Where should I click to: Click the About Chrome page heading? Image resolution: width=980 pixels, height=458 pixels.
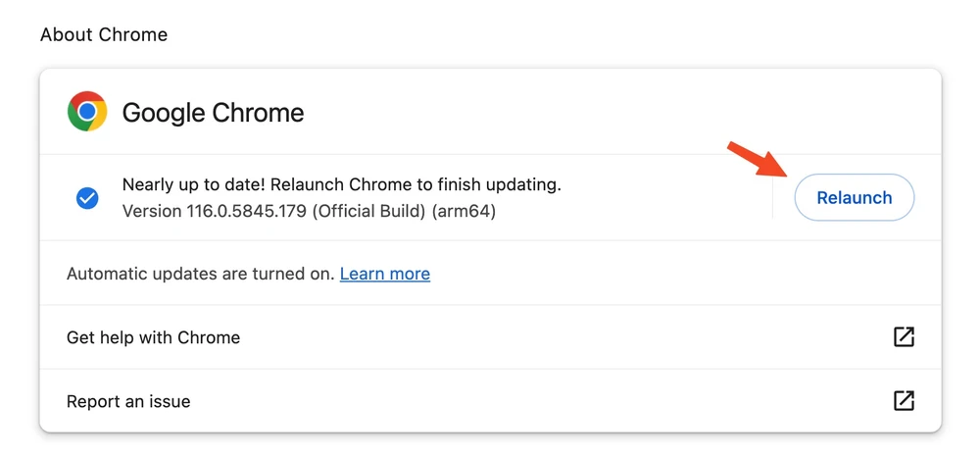(x=104, y=34)
